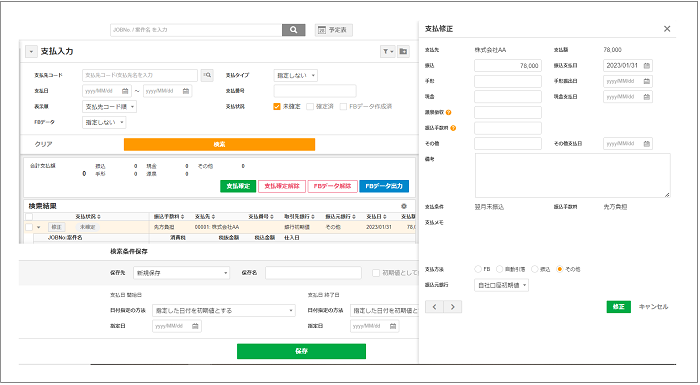Open payee lookup icon beside 支払先コード field
Image resolution: width=700 pixels, height=385 pixels.
point(207,75)
